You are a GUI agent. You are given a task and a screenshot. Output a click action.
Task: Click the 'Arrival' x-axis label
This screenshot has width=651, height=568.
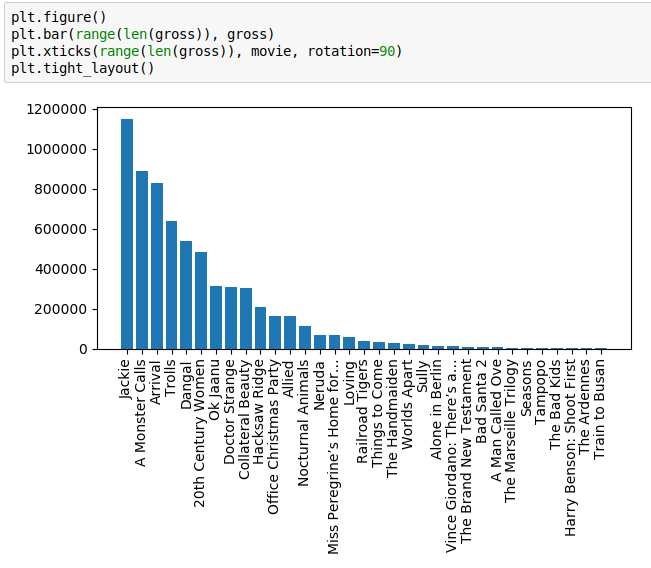[154, 382]
